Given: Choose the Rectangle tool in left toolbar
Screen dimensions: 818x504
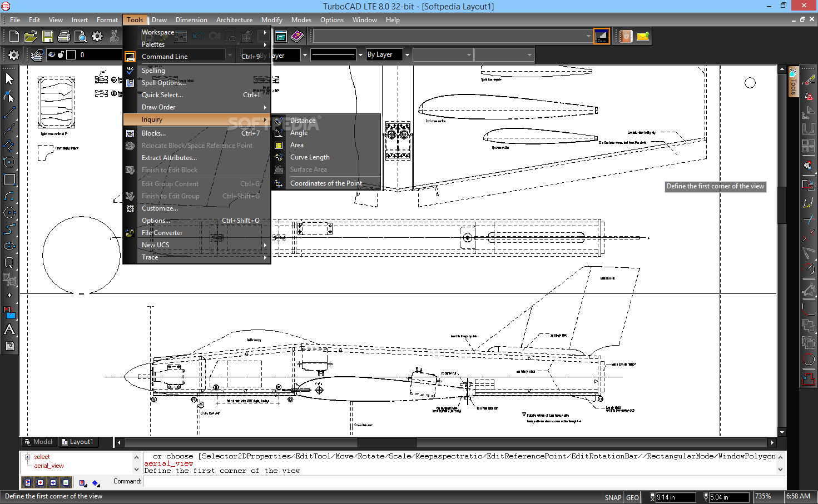Looking at the screenshot, I should [x=9, y=179].
